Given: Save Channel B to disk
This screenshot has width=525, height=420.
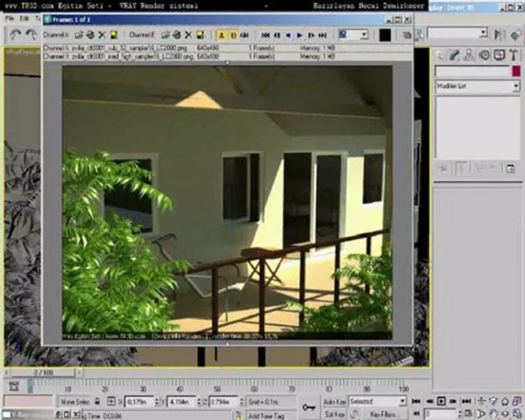Looking at the screenshot, I should [200, 35].
